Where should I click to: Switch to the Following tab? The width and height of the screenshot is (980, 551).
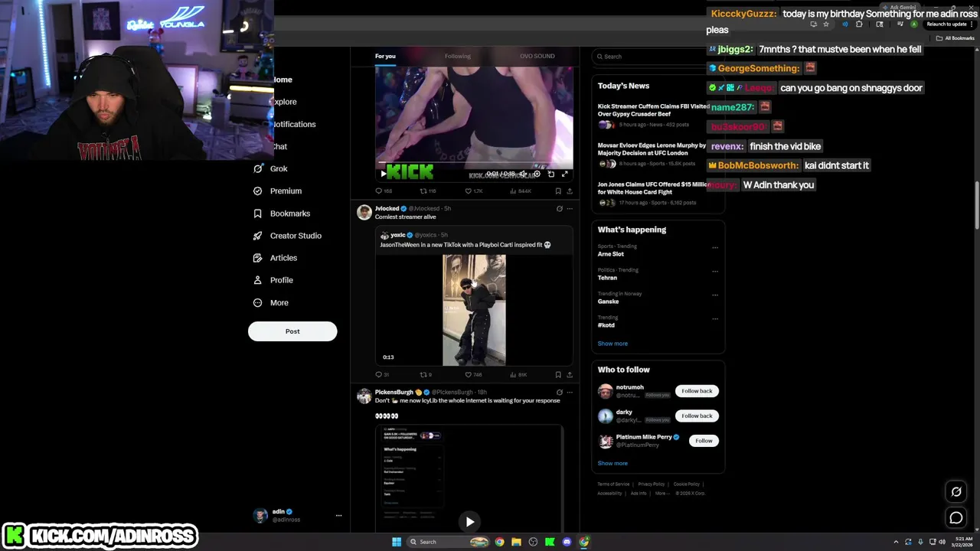(x=458, y=56)
